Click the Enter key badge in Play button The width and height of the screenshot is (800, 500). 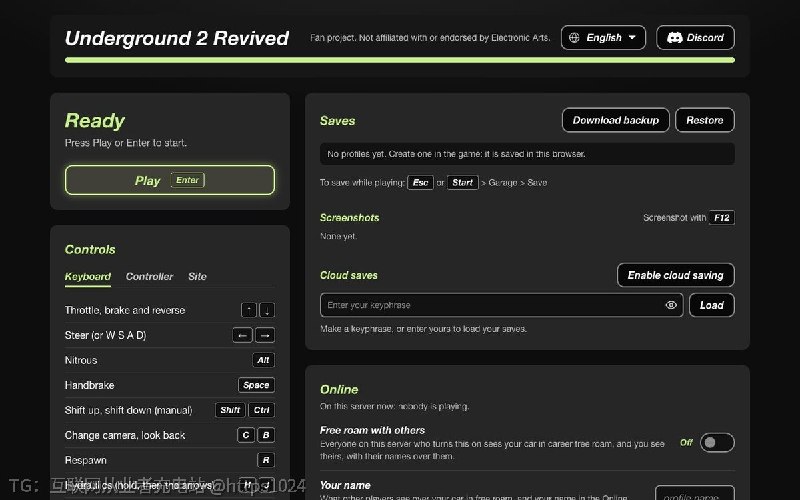click(187, 180)
